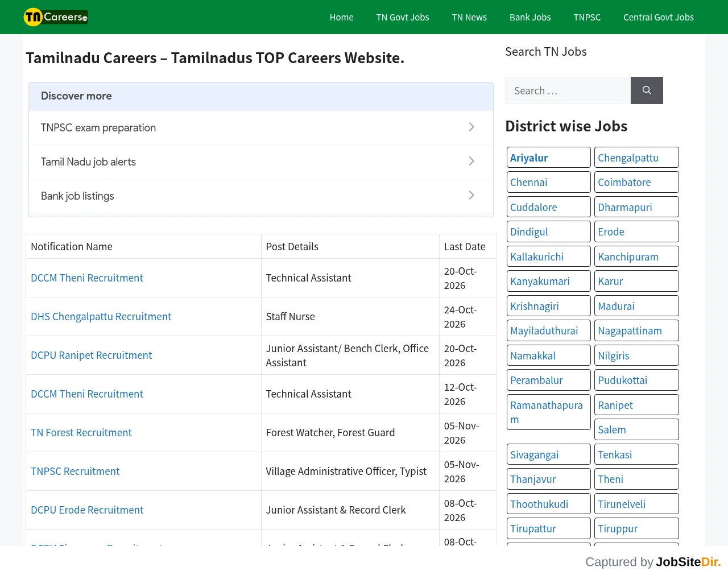This screenshot has width=728, height=579.
Task: Expand Bank job listings chevron
Action: (x=471, y=195)
